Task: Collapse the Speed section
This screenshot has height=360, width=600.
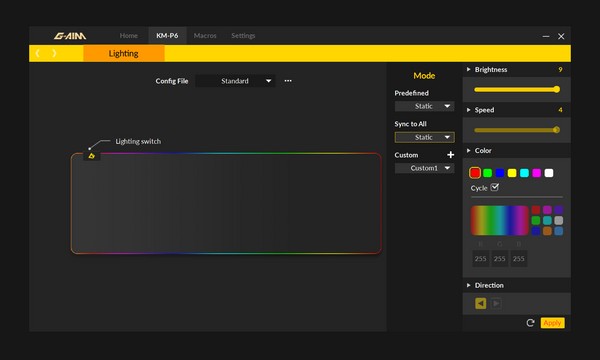Action: coord(468,110)
